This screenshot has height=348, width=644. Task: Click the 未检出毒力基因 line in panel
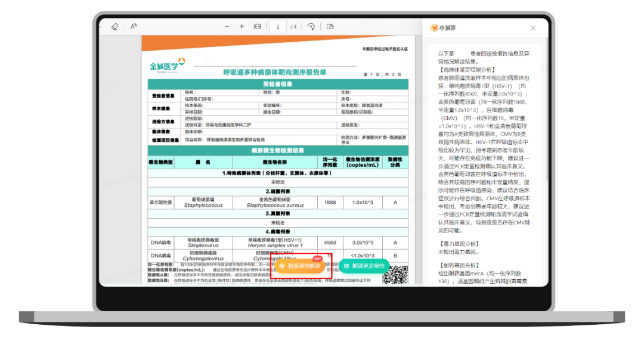(x=458, y=252)
